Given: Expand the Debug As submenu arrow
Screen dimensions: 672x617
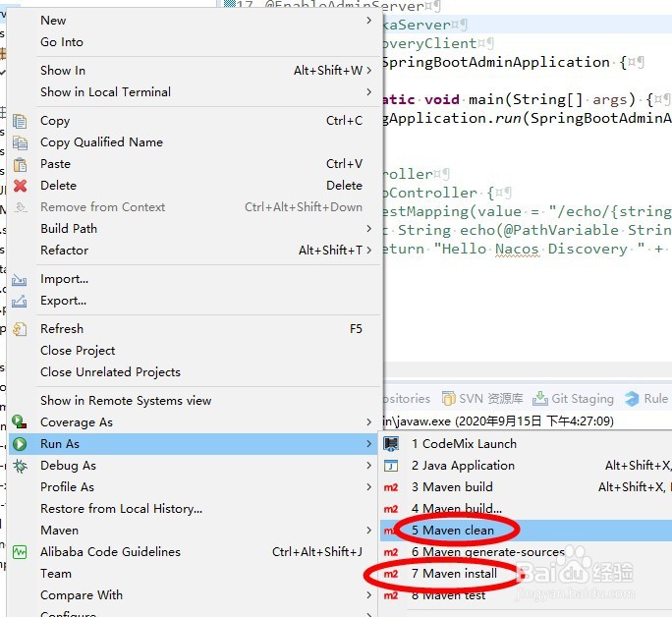Looking at the screenshot, I should [x=369, y=466].
